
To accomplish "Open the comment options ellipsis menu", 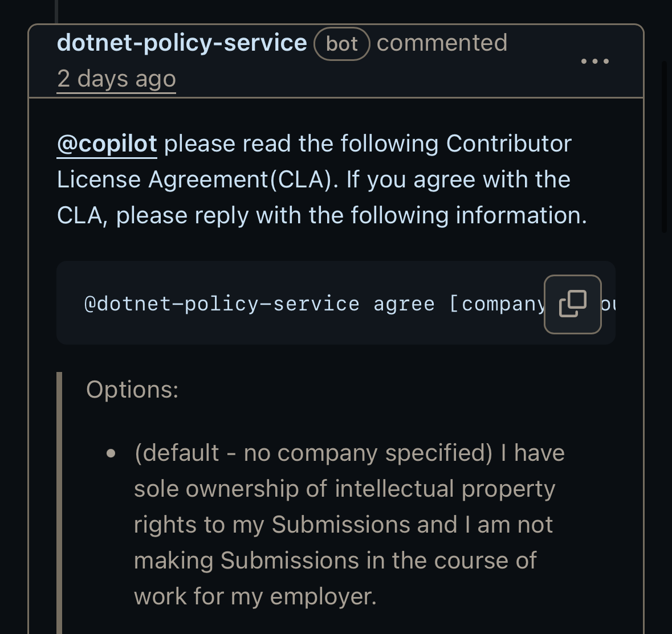I will click(594, 61).
